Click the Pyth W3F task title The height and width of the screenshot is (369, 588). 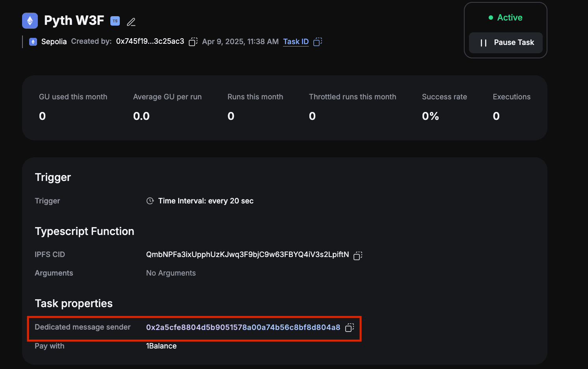pyautogui.click(x=74, y=20)
